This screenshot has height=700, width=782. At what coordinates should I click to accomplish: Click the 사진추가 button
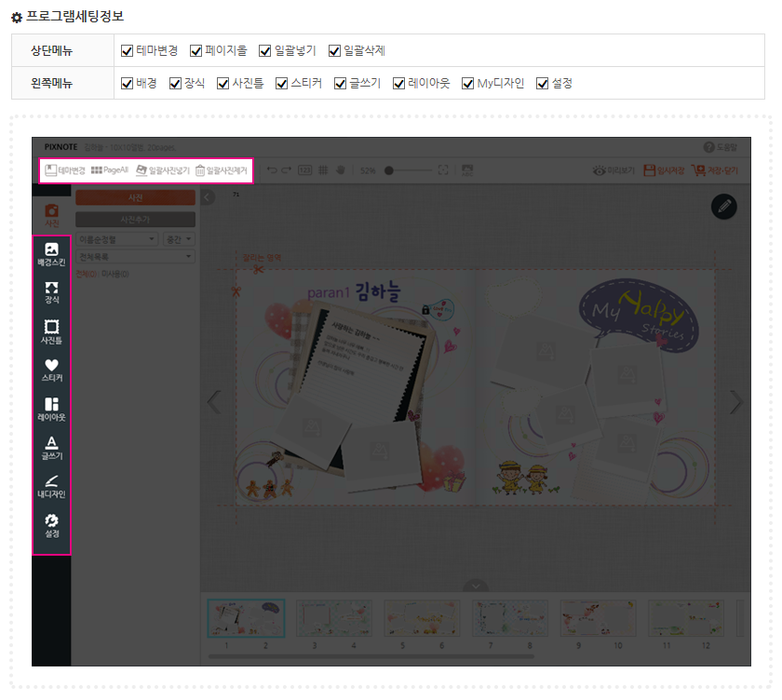tap(135, 220)
